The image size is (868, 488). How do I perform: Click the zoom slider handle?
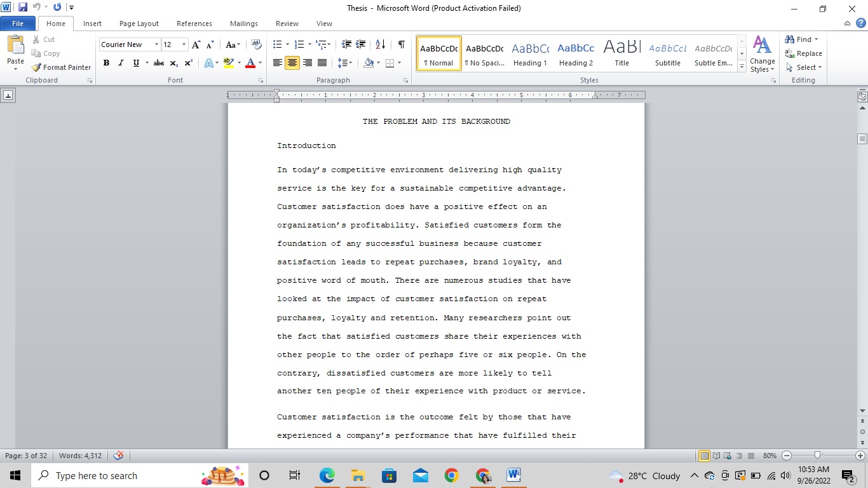tap(818, 456)
